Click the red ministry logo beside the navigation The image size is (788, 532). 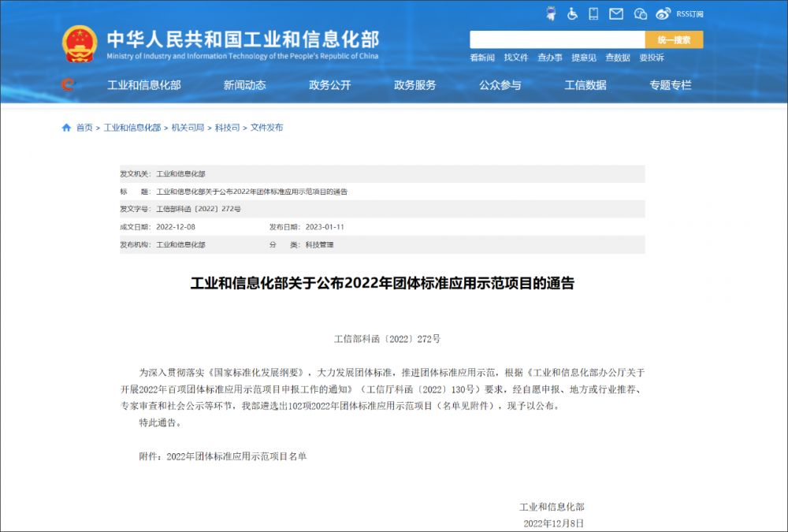(67, 85)
